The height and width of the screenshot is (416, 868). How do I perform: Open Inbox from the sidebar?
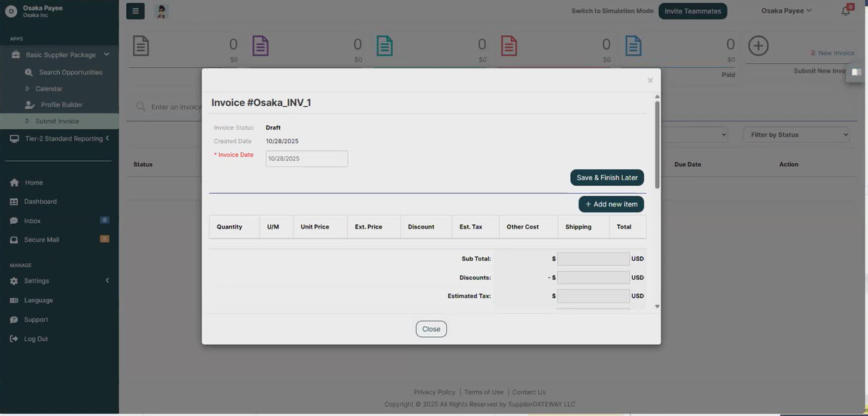(32, 221)
